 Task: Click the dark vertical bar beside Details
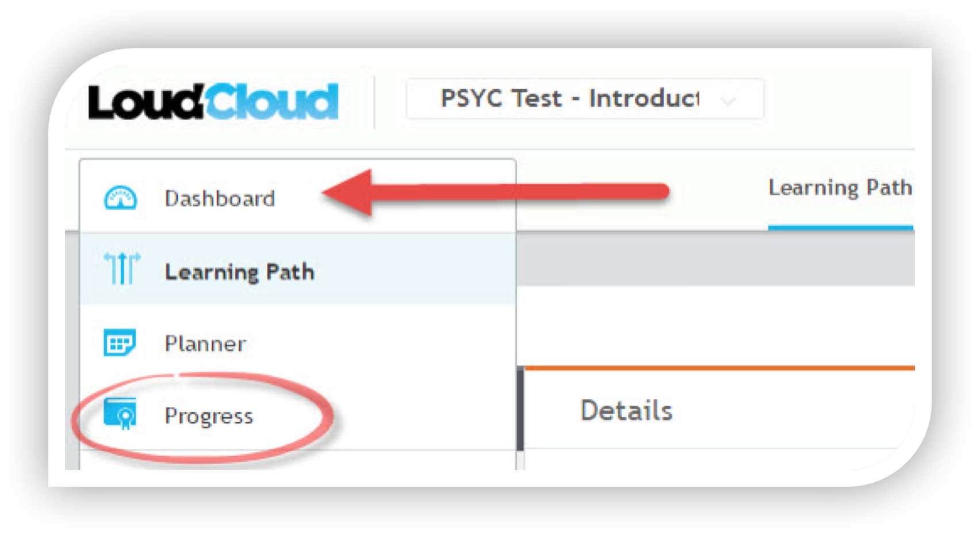coord(520,409)
